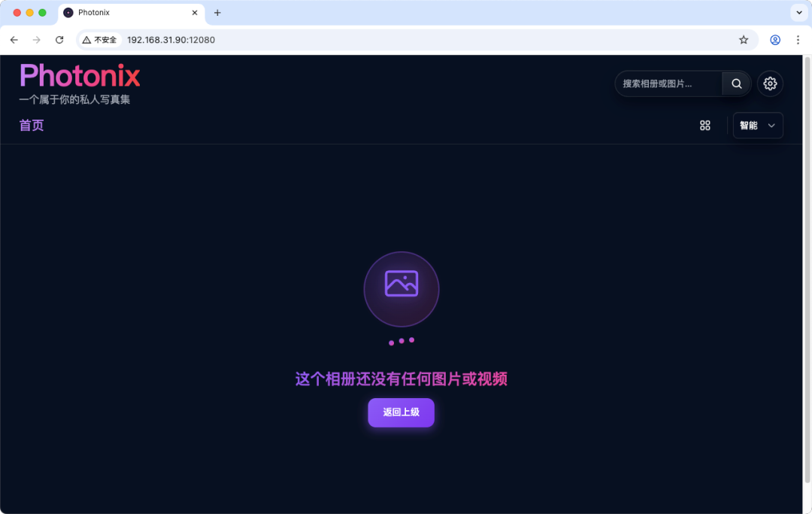Viewport: 812px width, 514px height.
Task: Expand the tab search chevron dropdown
Action: tap(797, 13)
